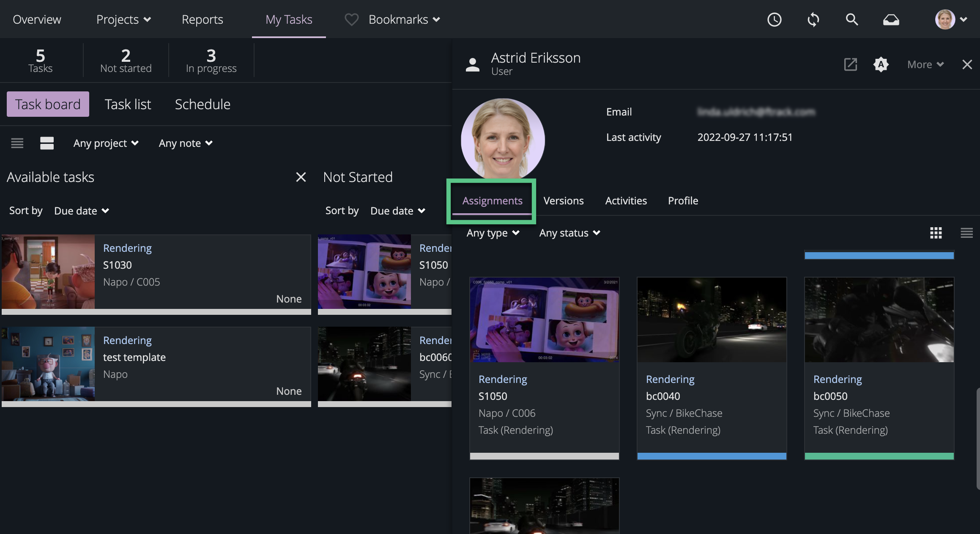Viewport: 980px width, 534px height.
Task: Switch task board to compact list view
Action: (x=17, y=143)
